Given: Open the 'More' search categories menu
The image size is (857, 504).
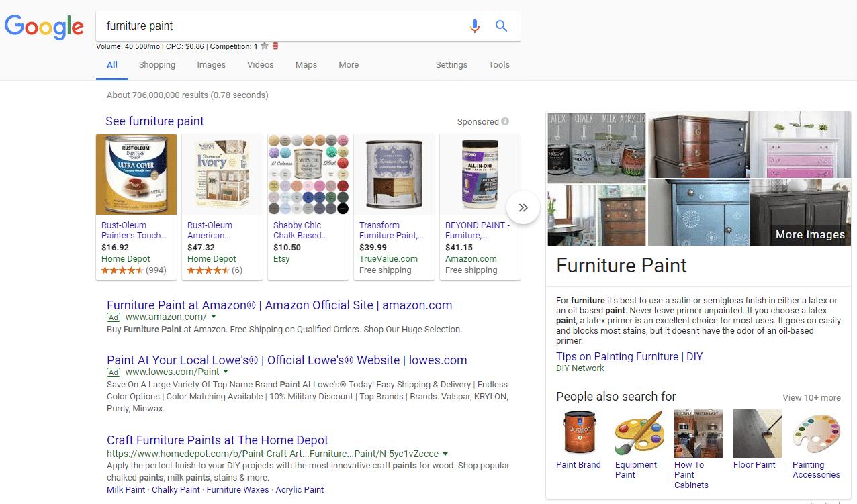Looking at the screenshot, I should pos(349,64).
